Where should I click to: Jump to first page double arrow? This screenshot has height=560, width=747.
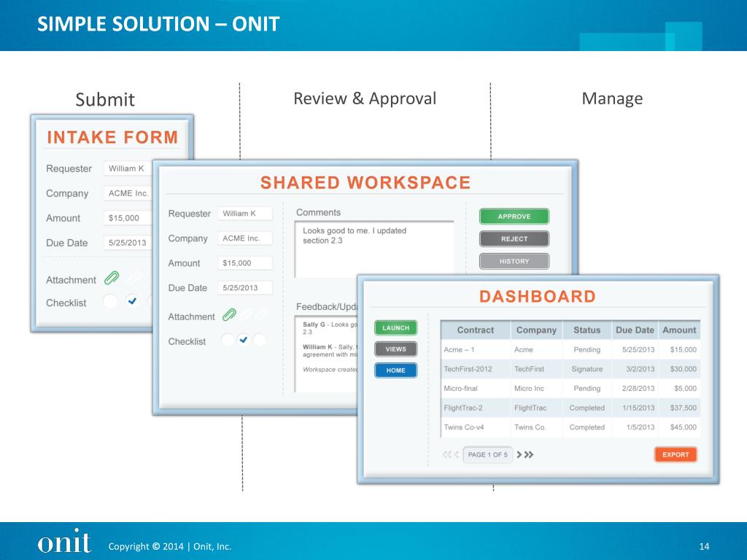point(447,455)
